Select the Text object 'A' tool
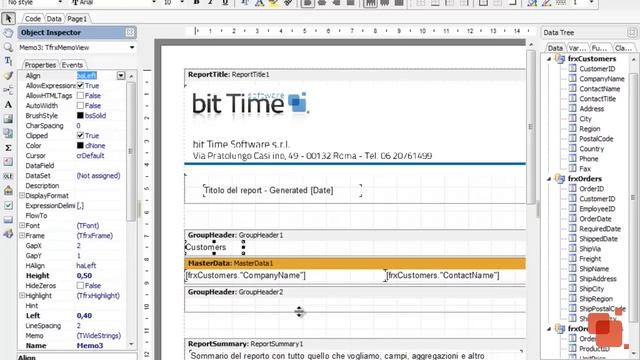640x360 pixels. point(8,104)
